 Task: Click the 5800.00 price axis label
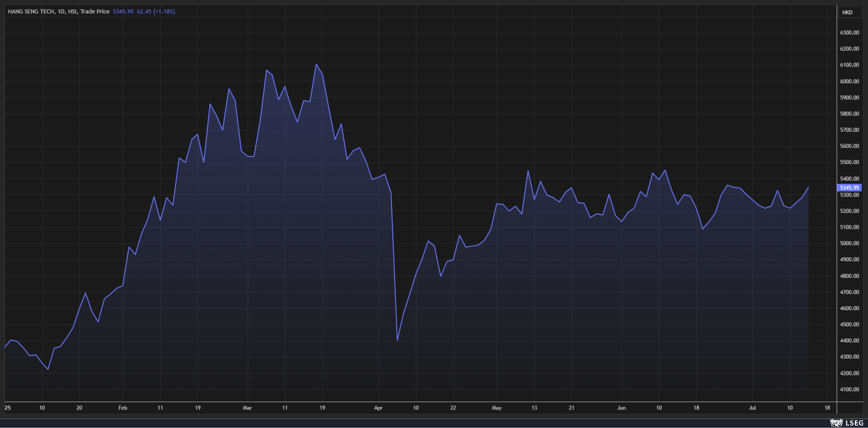(849, 114)
